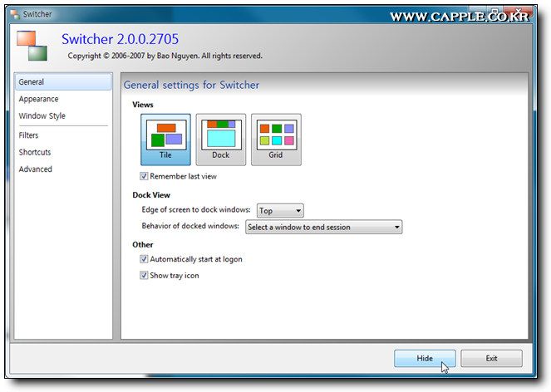Viewport: 551px width, 392px height.
Task: Click the Other section label
Action: [143, 244]
